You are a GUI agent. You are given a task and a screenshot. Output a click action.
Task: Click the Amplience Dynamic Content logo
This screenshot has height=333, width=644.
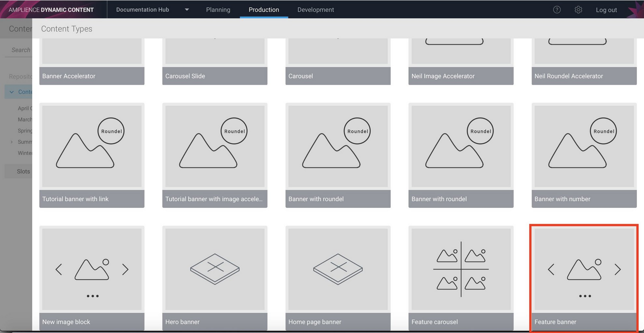coord(51,10)
